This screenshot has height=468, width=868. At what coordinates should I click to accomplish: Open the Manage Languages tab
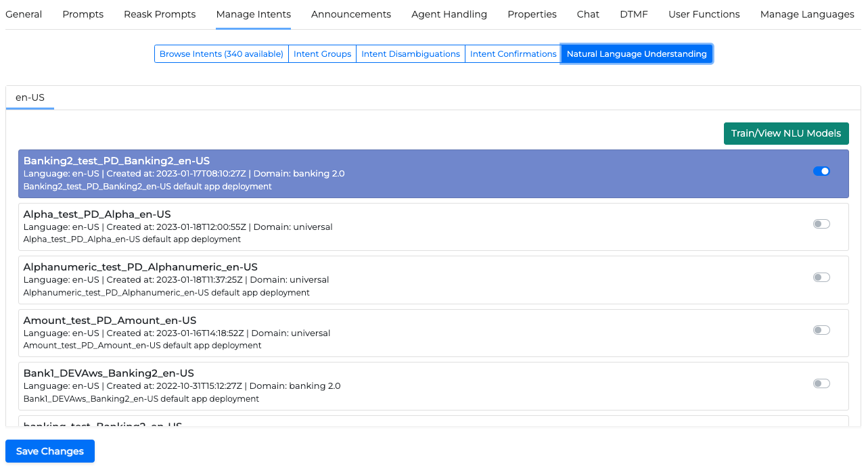[x=806, y=14]
